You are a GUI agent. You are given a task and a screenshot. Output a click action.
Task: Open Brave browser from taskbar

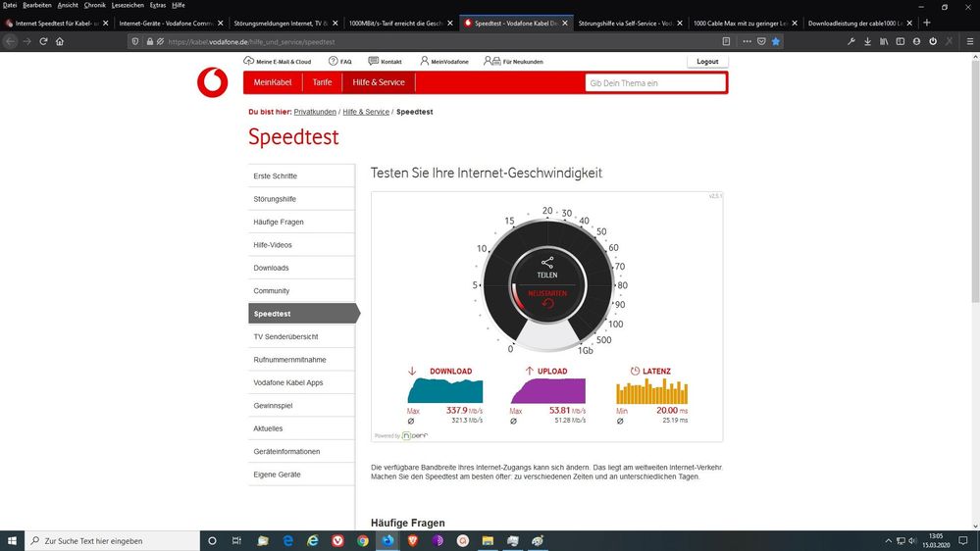412,540
